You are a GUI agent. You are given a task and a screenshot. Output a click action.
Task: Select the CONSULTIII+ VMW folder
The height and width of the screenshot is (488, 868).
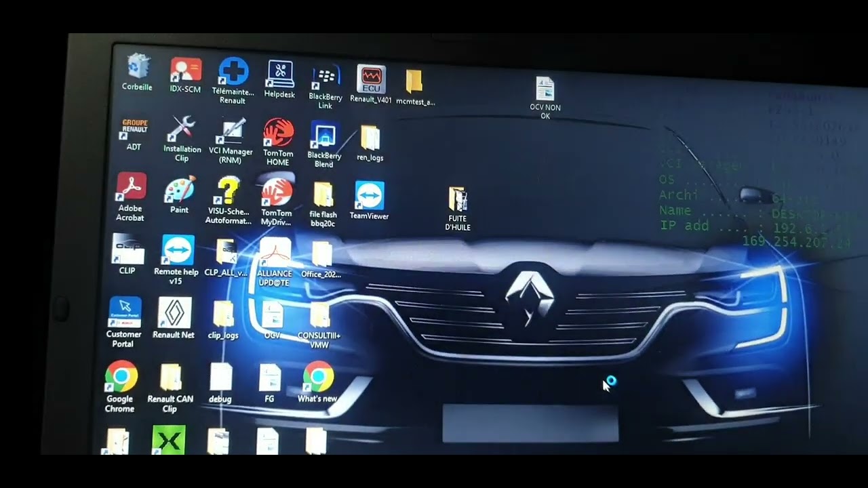pyautogui.click(x=319, y=326)
